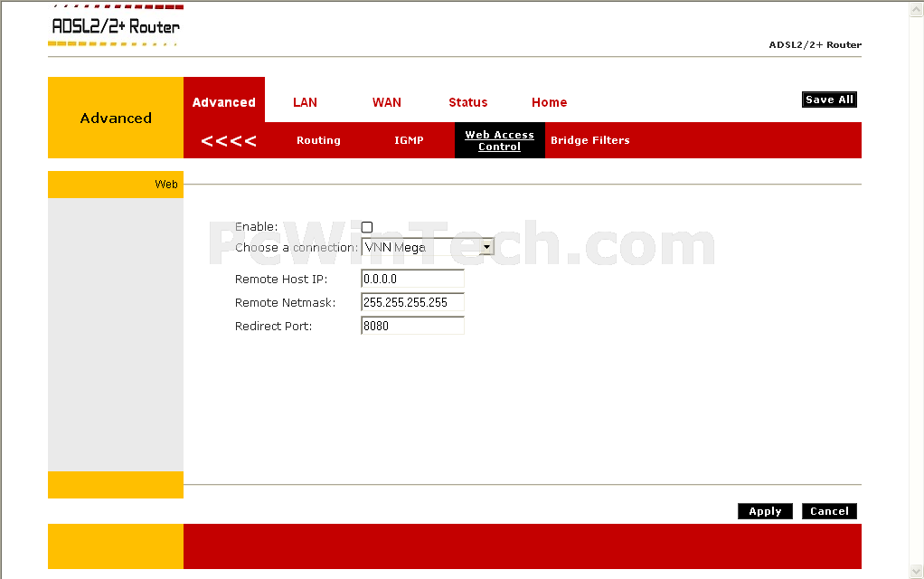
Task: Open the Routing submenu
Action: tap(318, 140)
